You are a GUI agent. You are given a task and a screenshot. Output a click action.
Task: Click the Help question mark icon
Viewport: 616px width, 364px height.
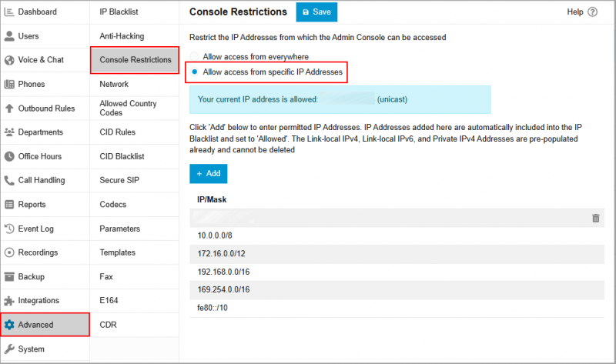[592, 12]
